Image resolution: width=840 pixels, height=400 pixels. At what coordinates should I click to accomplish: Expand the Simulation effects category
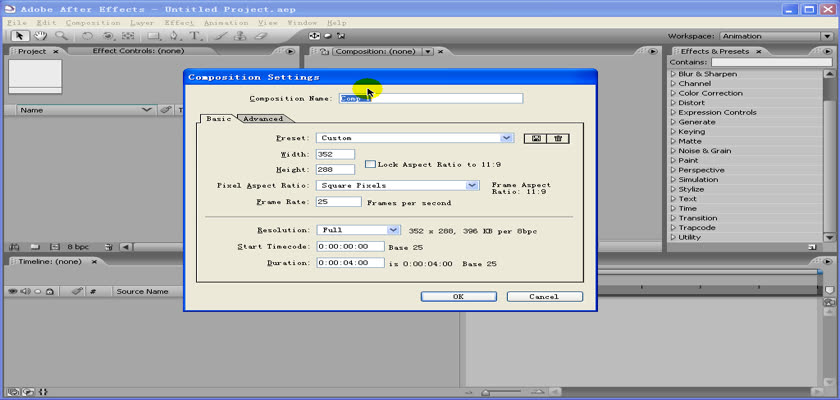(673, 180)
